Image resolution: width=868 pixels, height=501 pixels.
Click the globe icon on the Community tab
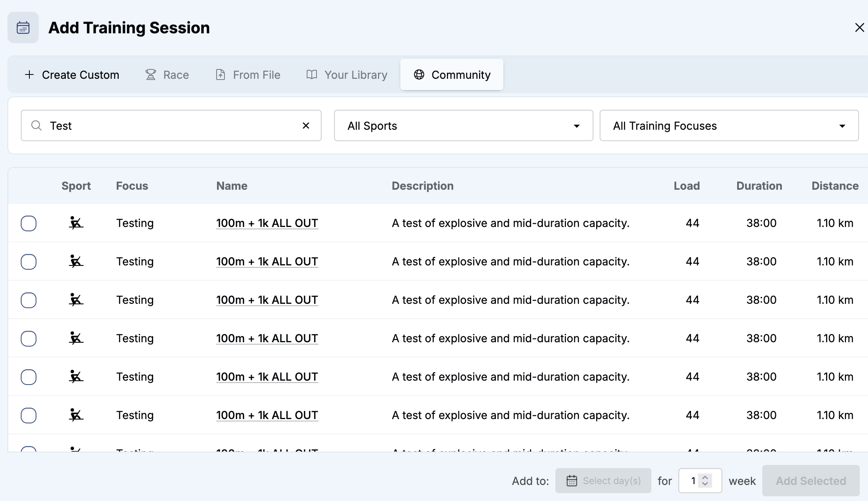pos(419,74)
